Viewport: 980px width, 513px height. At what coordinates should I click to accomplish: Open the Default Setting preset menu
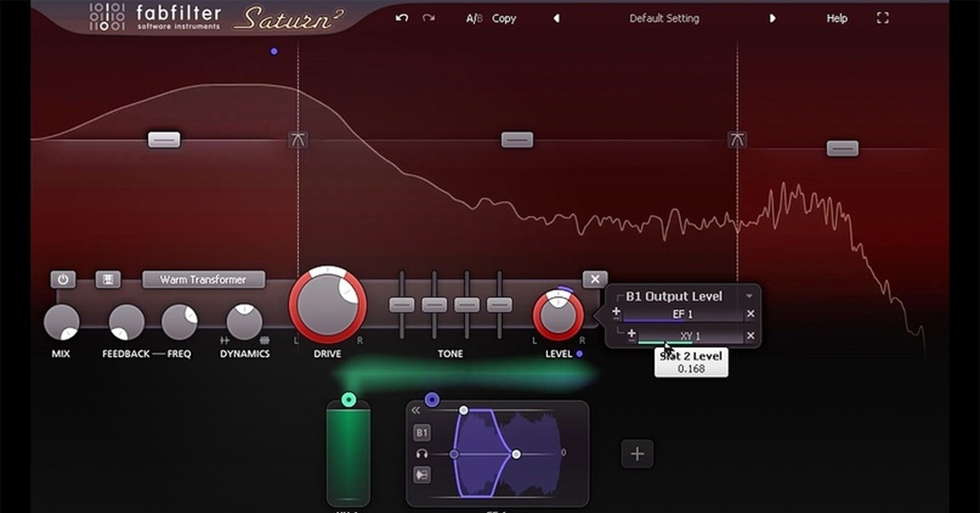click(x=663, y=18)
